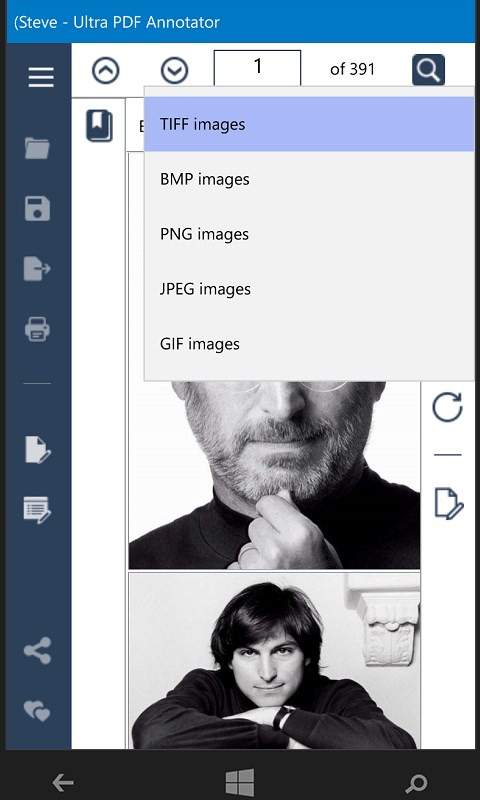The width and height of the screenshot is (480, 800).
Task: Go to previous page with up arrow
Action: [x=106, y=70]
